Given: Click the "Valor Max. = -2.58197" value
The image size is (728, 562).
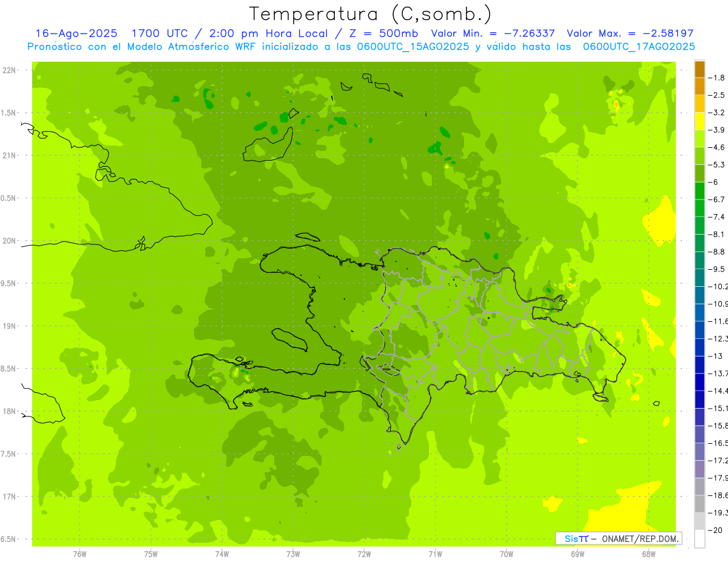Looking at the screenshot, I should click(x=630, y=33).
